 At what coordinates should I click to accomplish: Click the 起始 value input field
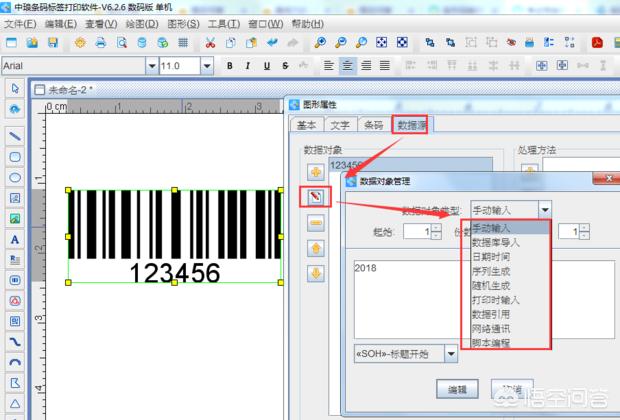(x=418, y=231)
